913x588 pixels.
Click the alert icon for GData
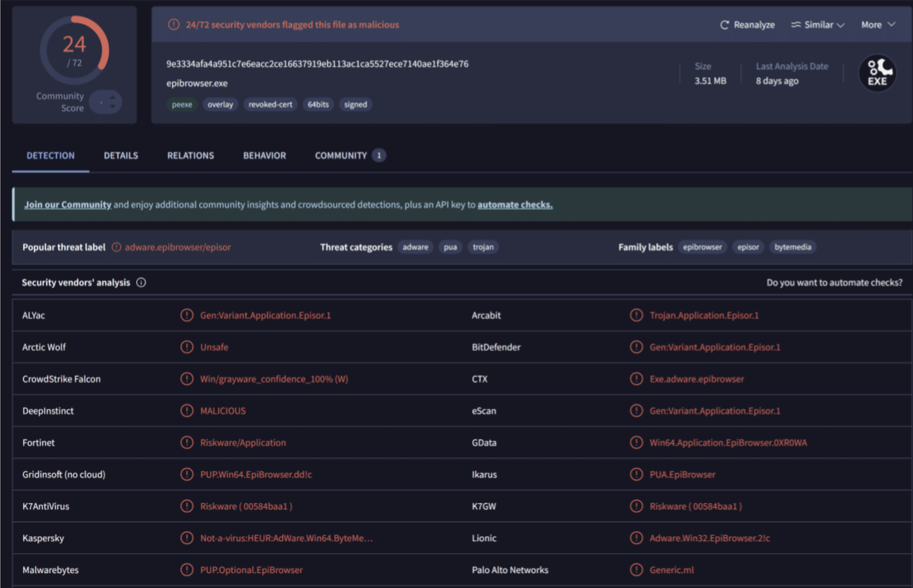pyautogui.click(x=636, y=442)
